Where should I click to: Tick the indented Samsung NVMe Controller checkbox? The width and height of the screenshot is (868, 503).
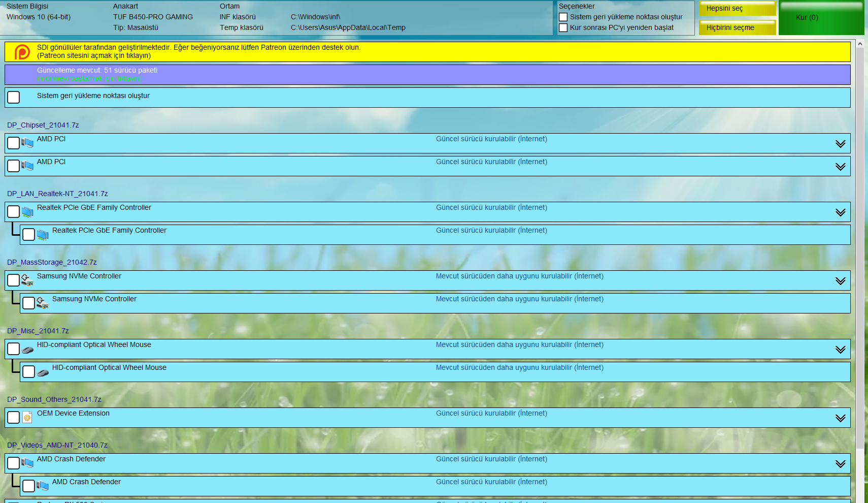(29, 303)
